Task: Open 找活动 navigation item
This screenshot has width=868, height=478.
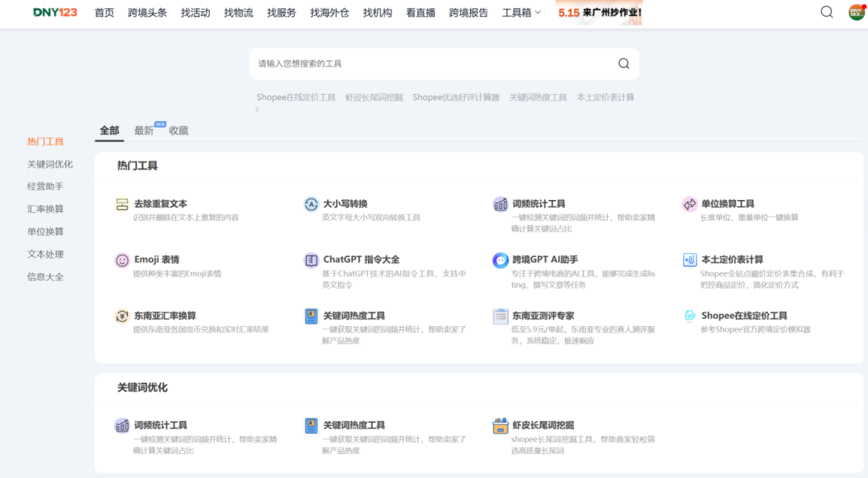Action: (195, 13)
